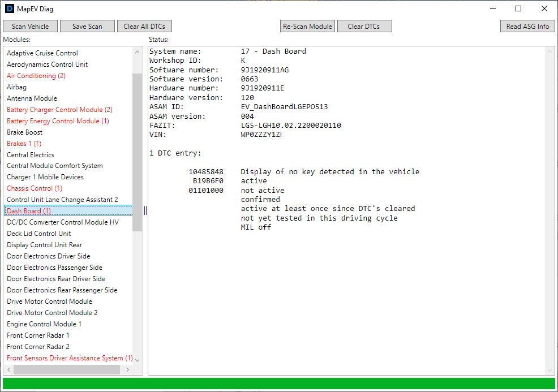The width and height of the screenshot is (558, 392).
Task: Clear DTCs for the current module
Action: (364, 27)
